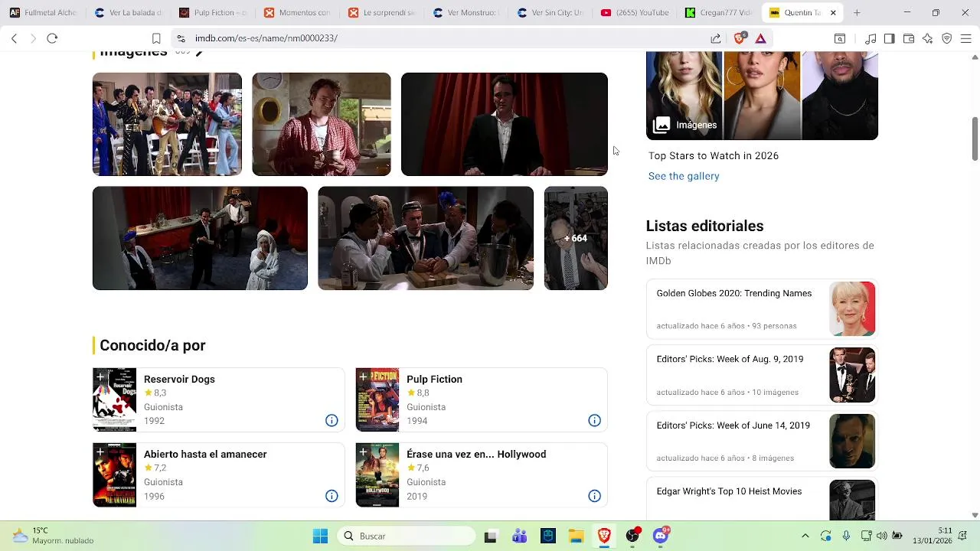980x551 pixels.
Task: Open the red curtain bar scene photo
Action: point(200,238)
